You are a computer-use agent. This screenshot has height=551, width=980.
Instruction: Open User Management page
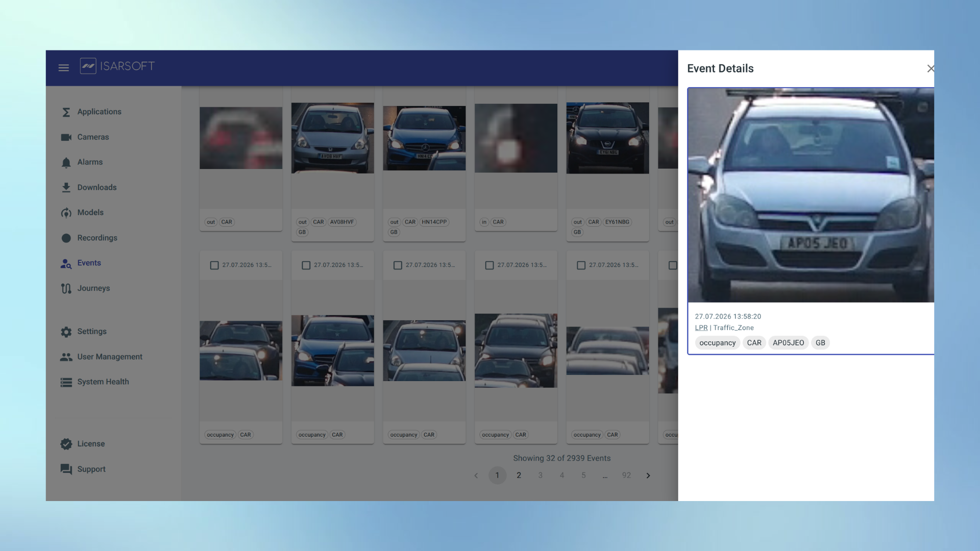(x=110, y=357)
